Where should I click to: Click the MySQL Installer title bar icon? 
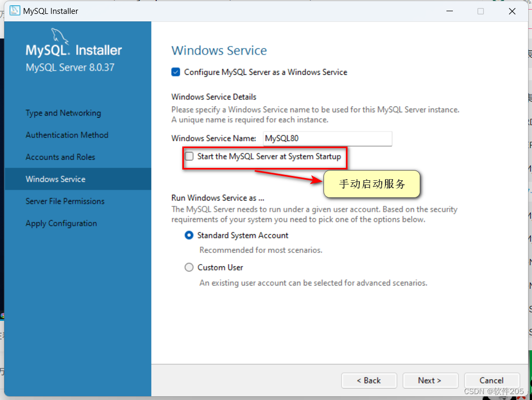point(14,11)
